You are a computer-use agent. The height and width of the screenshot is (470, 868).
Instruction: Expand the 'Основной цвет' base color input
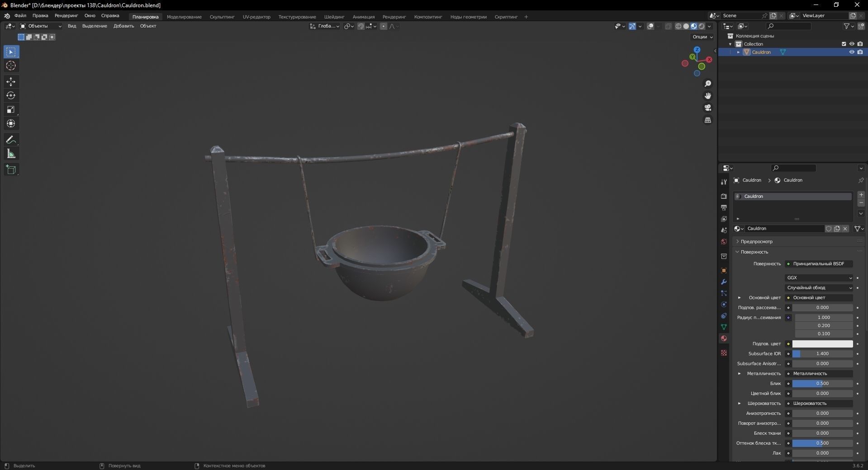pyautogui.click(x=740, y=298)
